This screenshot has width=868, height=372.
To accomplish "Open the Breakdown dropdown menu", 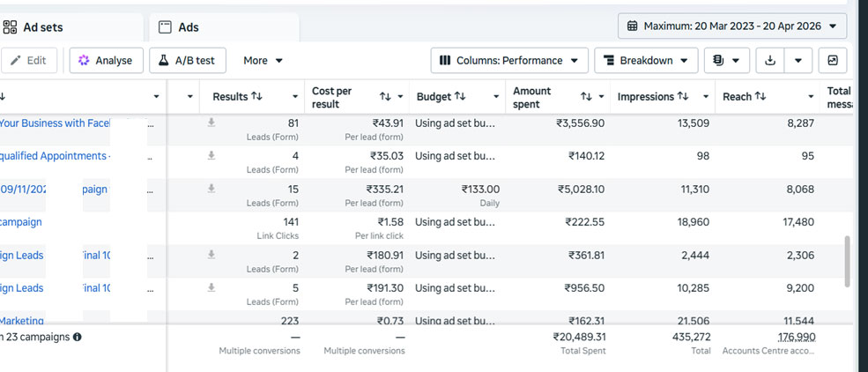I will pos(646,61).
